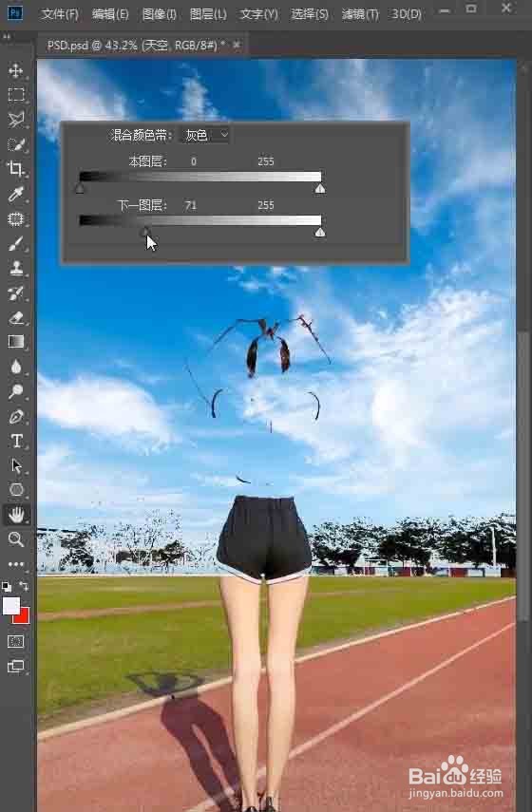Select the Path Selection tool
This screenshot has height=812, width=532.
coord(15,465)
